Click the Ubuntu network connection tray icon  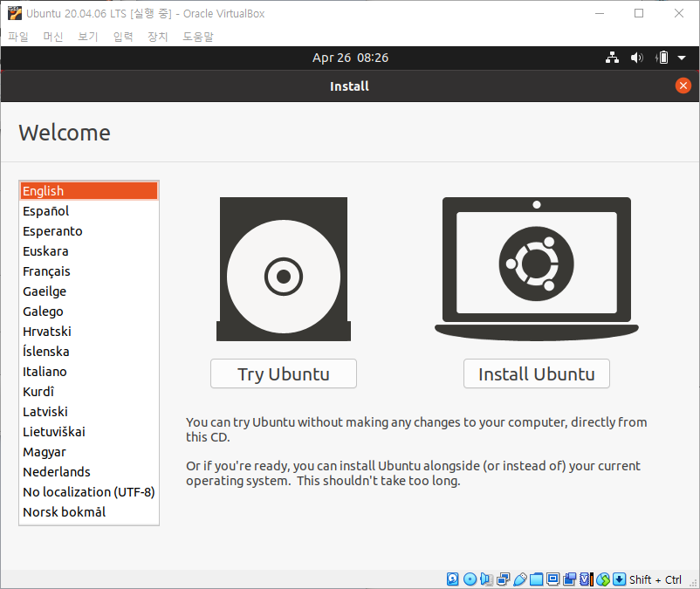tap(612, 58)
